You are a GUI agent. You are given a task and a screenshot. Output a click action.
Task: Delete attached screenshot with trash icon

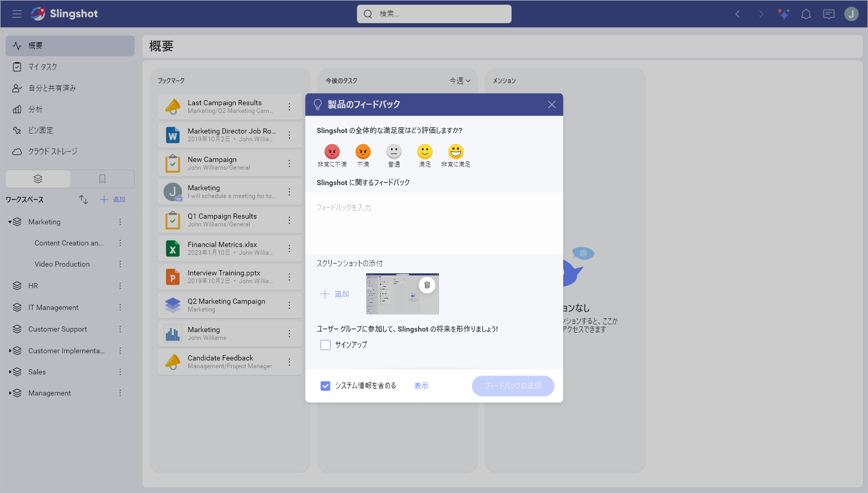427,285
